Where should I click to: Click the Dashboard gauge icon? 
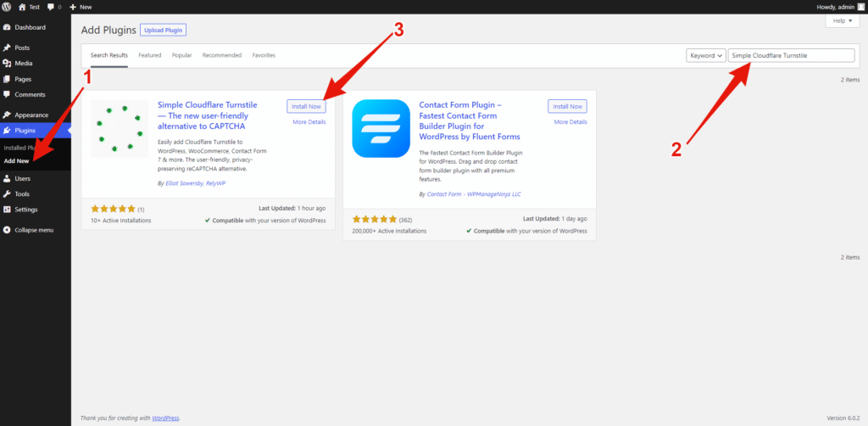7,27
